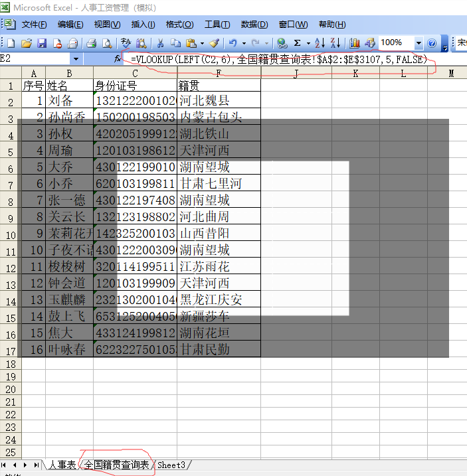Screen dimensions: 467x476
Task: Click the select-all corner box
Action: (x=11, y=73)
